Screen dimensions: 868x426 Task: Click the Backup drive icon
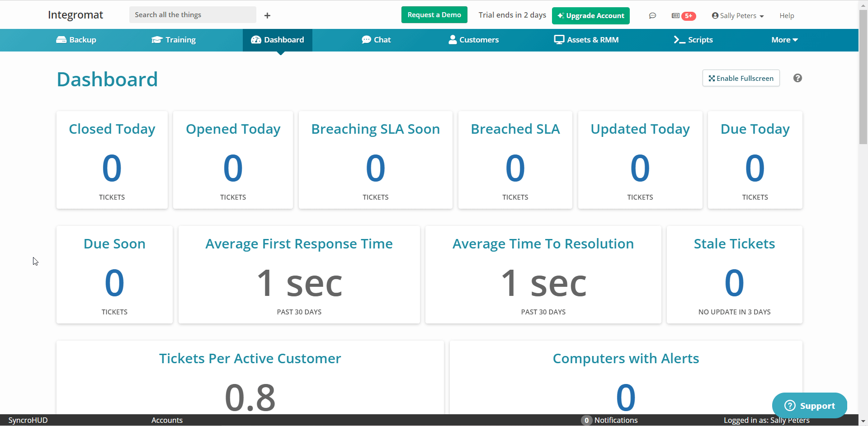point(61,40)
